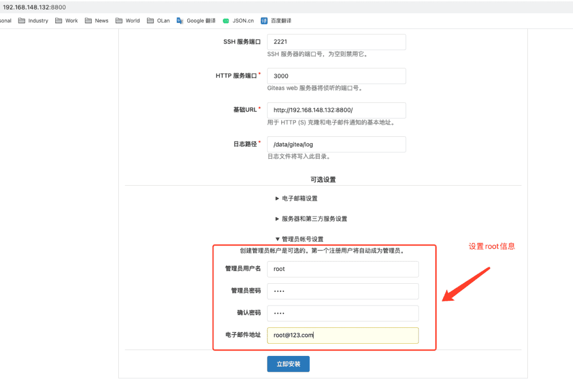This screenshot has width=573, height=392.
Task: Click the SSH 服务端口 input field
Action: pyautogui.click(x=336, y=42)
